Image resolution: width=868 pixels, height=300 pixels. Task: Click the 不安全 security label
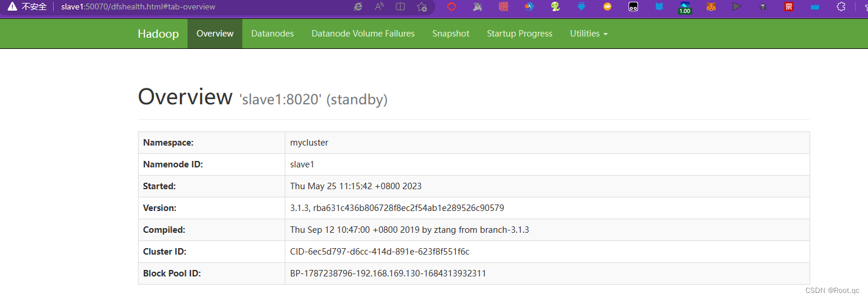click(34, 7)
